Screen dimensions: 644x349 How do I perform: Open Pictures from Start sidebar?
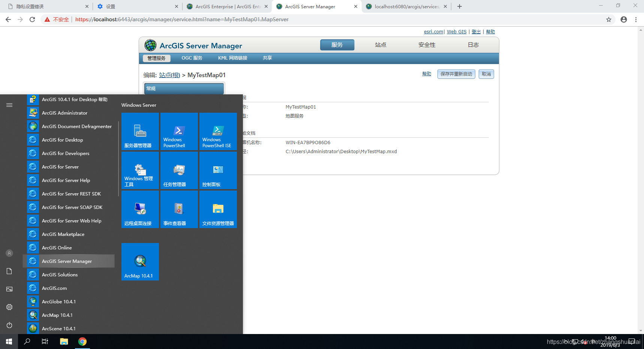tap(9, 289)
